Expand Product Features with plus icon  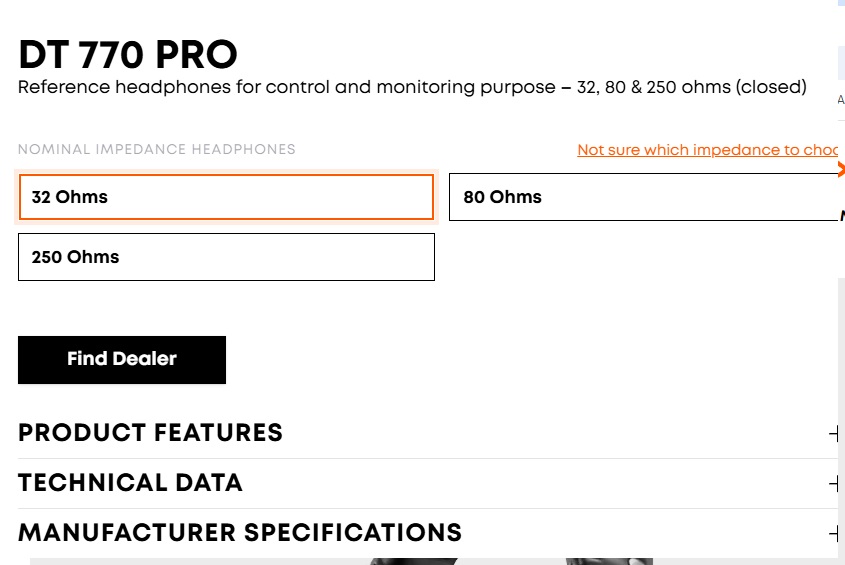pyautogui.click(x=834, y=434)
